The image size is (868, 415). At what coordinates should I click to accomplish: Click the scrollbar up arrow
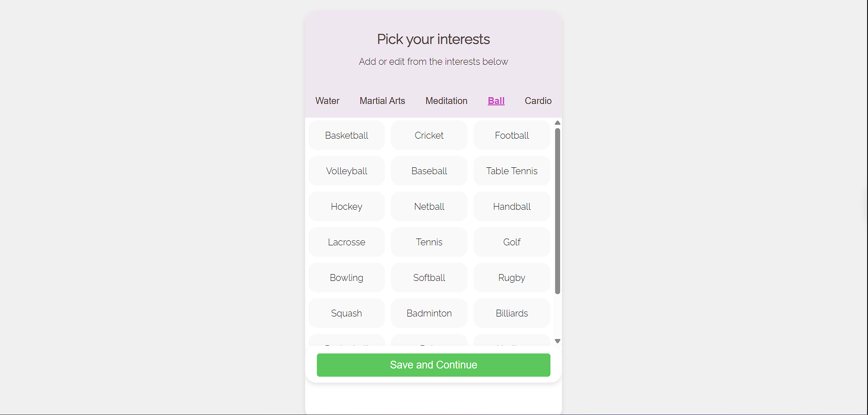tap(557, 123)
